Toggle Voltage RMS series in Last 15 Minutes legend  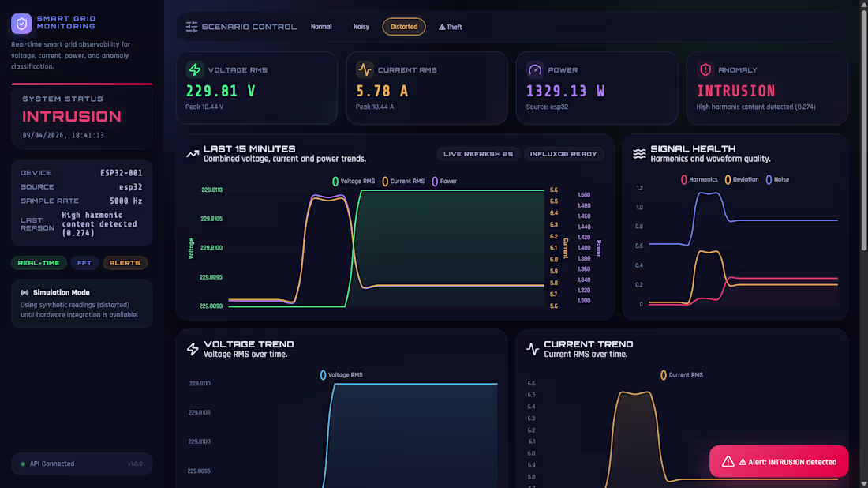coord(354,181)
